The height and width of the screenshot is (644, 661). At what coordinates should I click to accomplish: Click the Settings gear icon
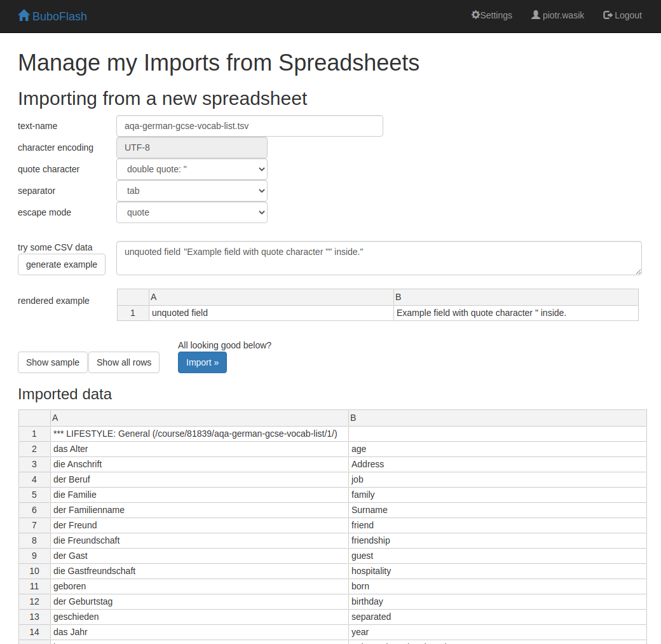[x=475, y=15]
